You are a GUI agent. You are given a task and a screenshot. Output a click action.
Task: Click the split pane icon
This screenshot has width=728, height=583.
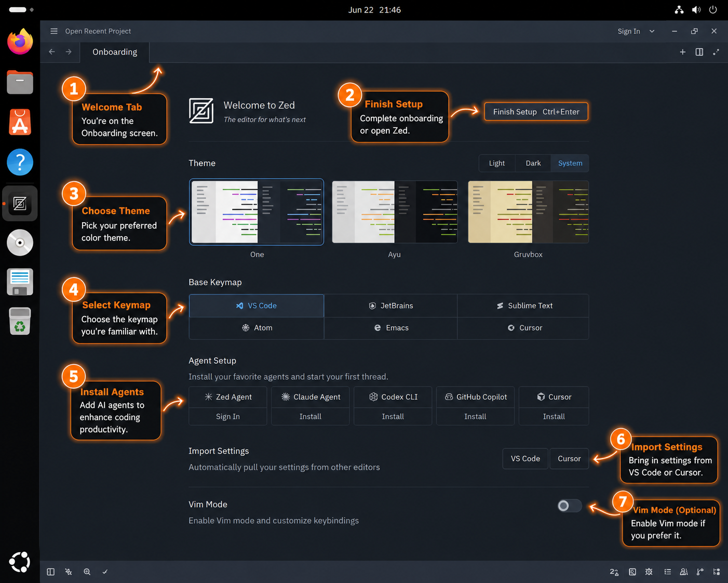(x=699, y=52)
